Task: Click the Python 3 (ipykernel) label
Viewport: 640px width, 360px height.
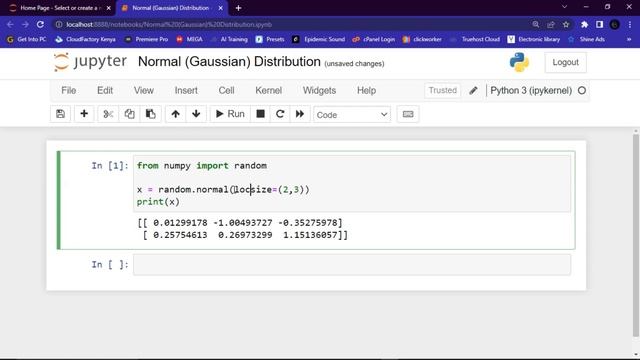Action: tap(531, 90)
